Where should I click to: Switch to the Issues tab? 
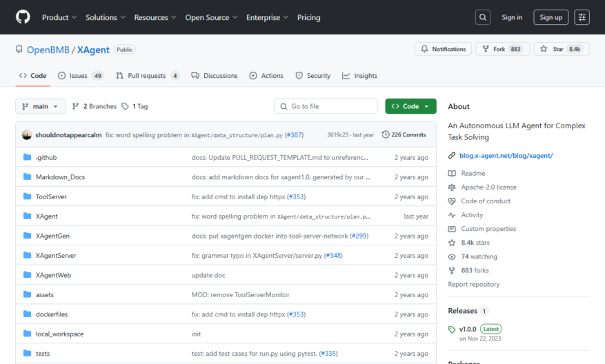pyautogui.click(x=81, y=76)
